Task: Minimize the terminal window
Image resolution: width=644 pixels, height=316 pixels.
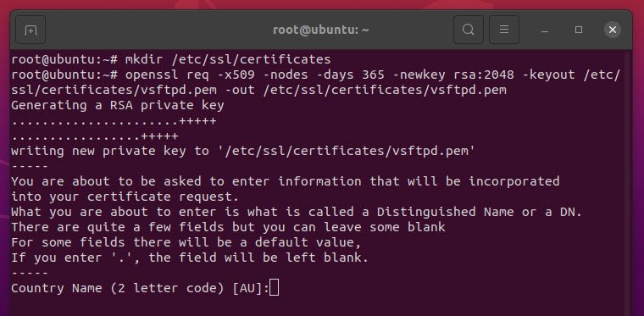Action: (545, 30)
